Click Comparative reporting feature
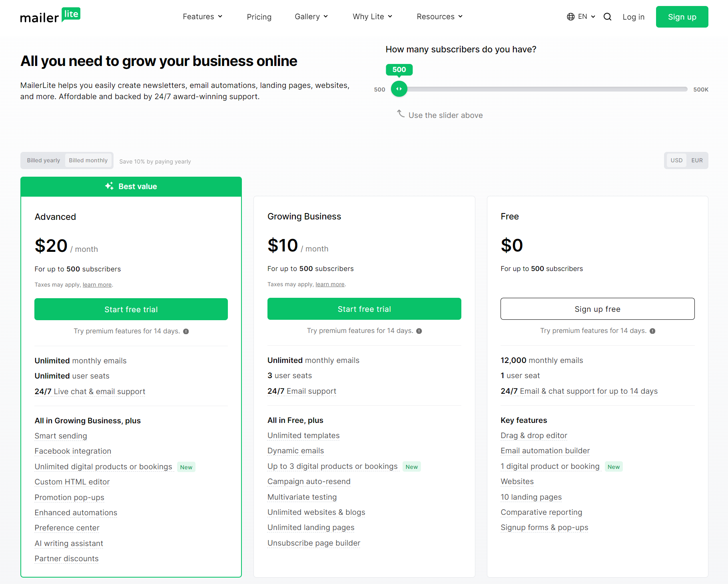Screen dimensions: 728x584 [541, 512]
